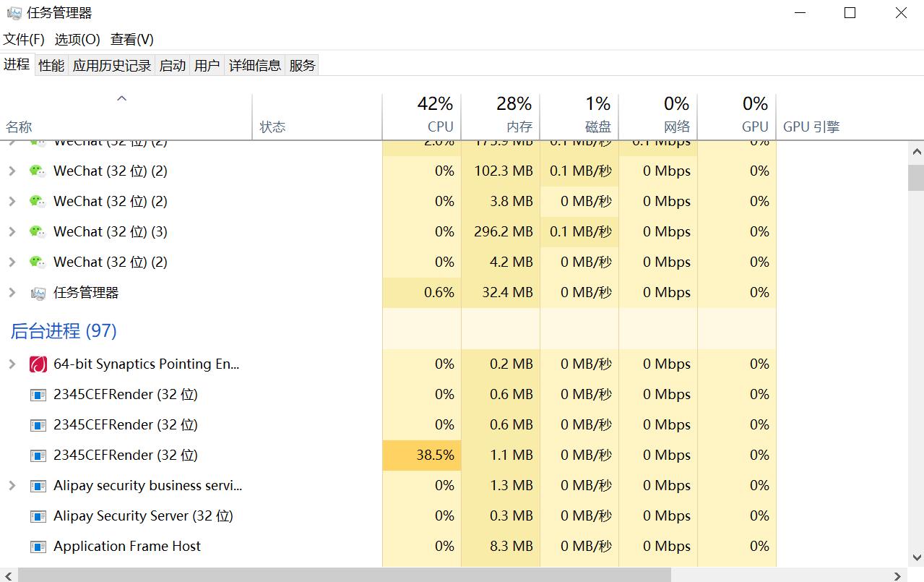924x582 pixels.
Task: Expand the 64-bit Synaptics Pointing entry
Action: click(x=12, y=364)
